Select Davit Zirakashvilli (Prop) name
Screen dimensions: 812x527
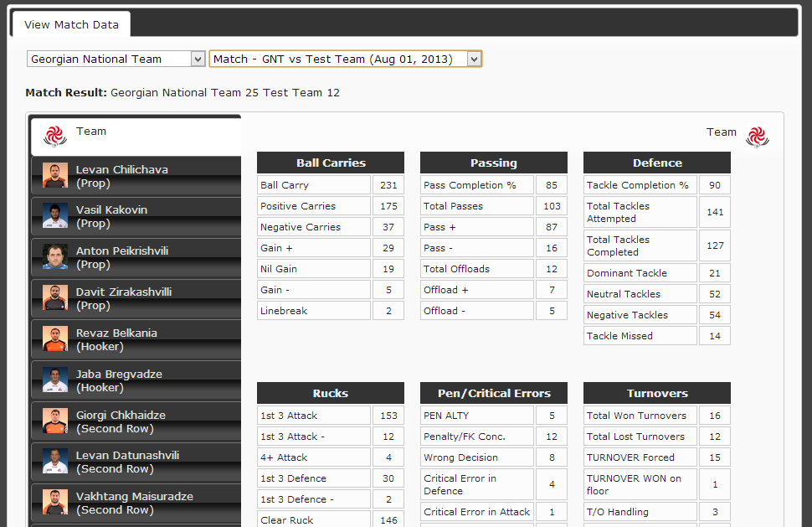point(124,298)
